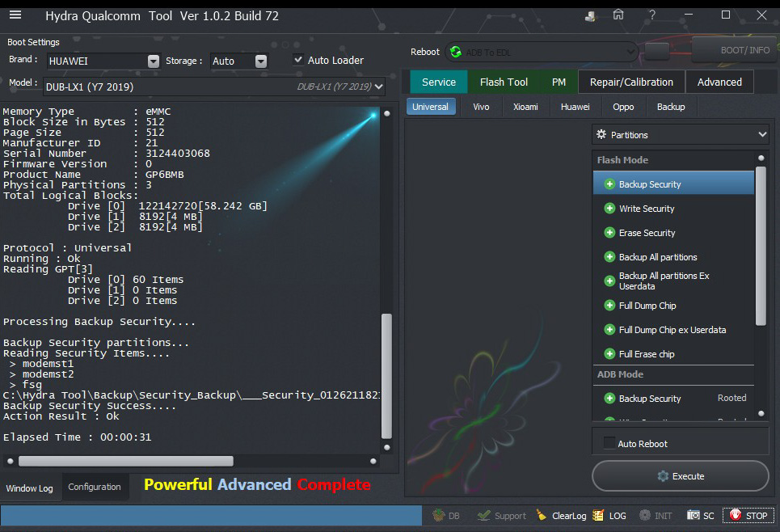Clear the log with ClearLog

560,515
